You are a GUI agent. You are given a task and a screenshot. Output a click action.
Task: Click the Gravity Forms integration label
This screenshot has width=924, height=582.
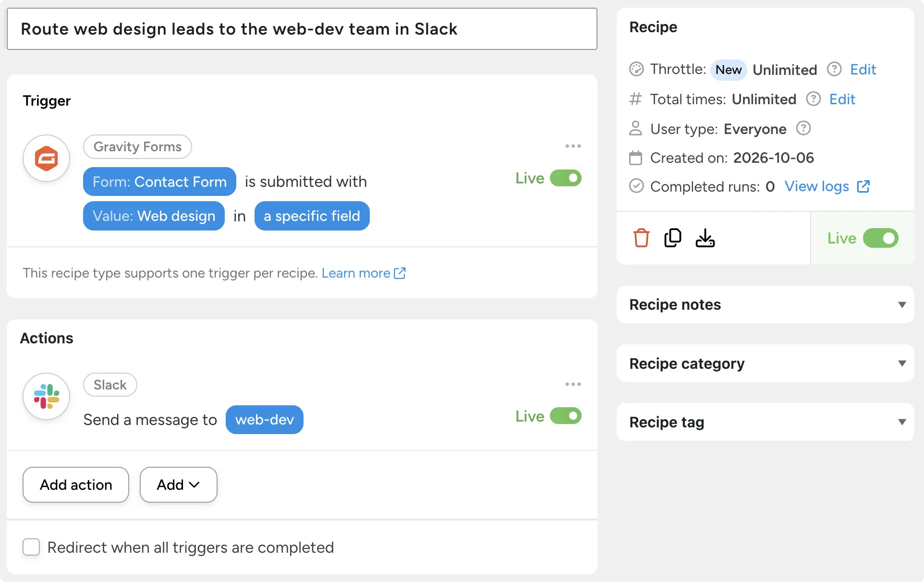click(137, 146)
